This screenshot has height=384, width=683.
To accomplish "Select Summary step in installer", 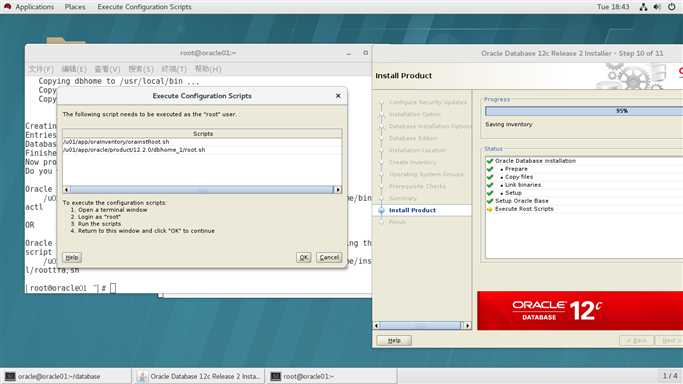I will [x=402, y=198].
